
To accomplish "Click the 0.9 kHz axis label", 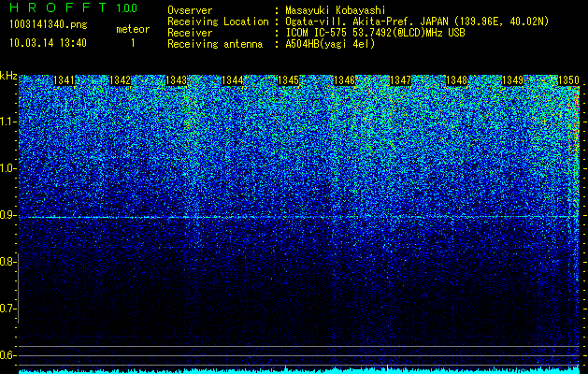I will pyautogui.click(x=7, y=215).
